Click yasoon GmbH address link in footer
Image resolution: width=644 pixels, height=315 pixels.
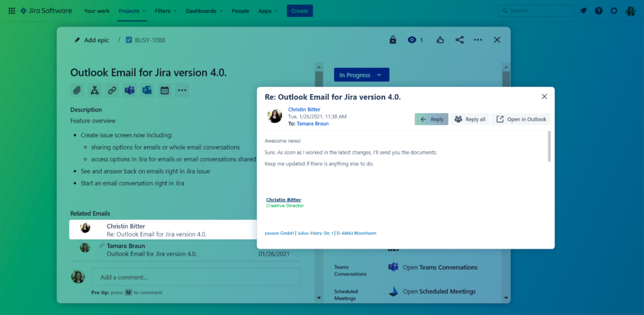tap(320, 233)
